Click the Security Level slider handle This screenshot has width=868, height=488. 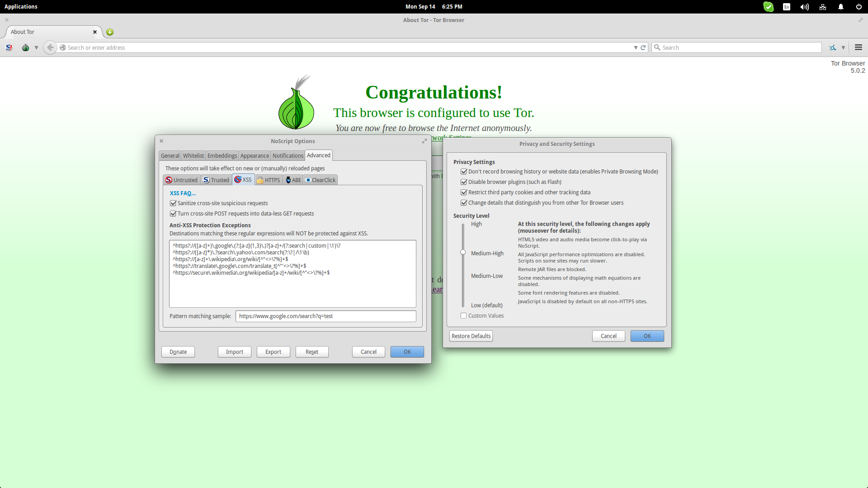463,253
